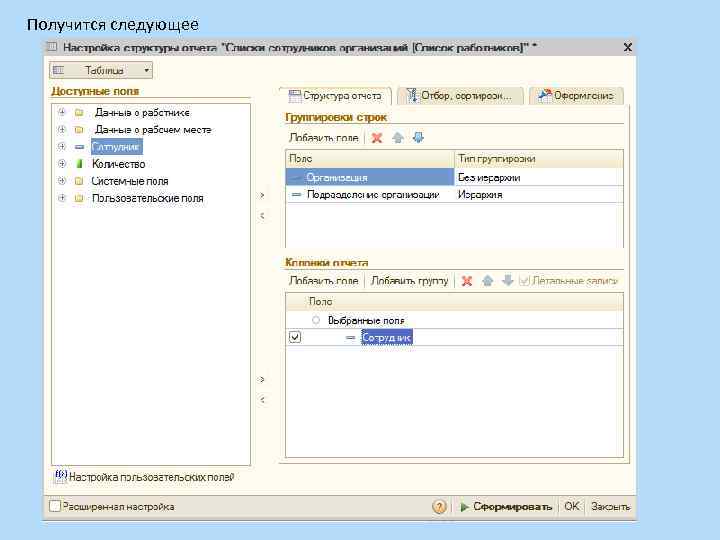Select Данные о работнике in available fields

pyautogui.click(x=142, y=112)
